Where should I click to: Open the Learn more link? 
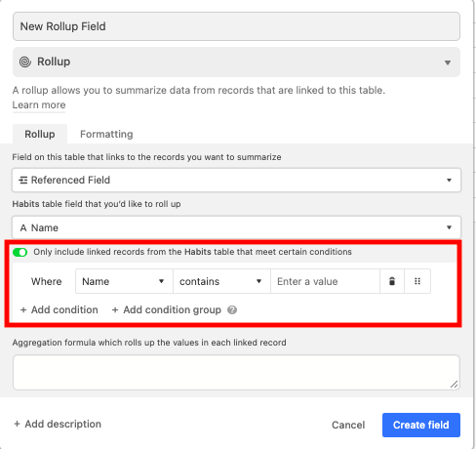[x=39, y=105]
